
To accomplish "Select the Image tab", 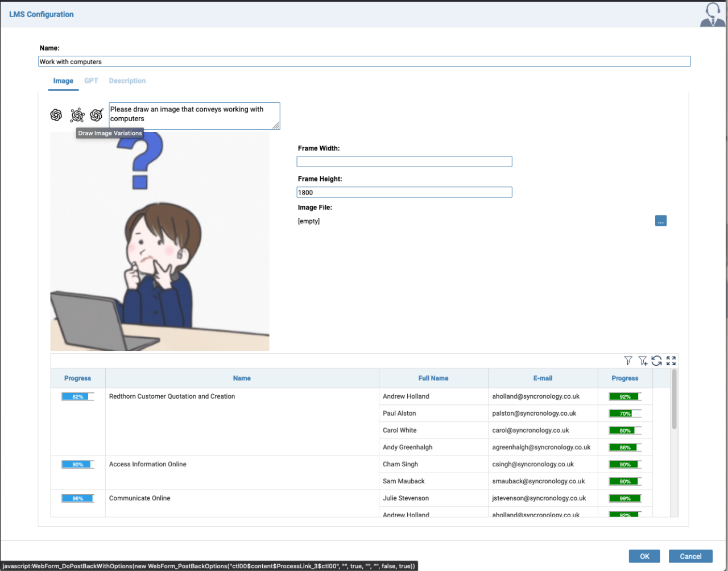I will tap(63, 81).
